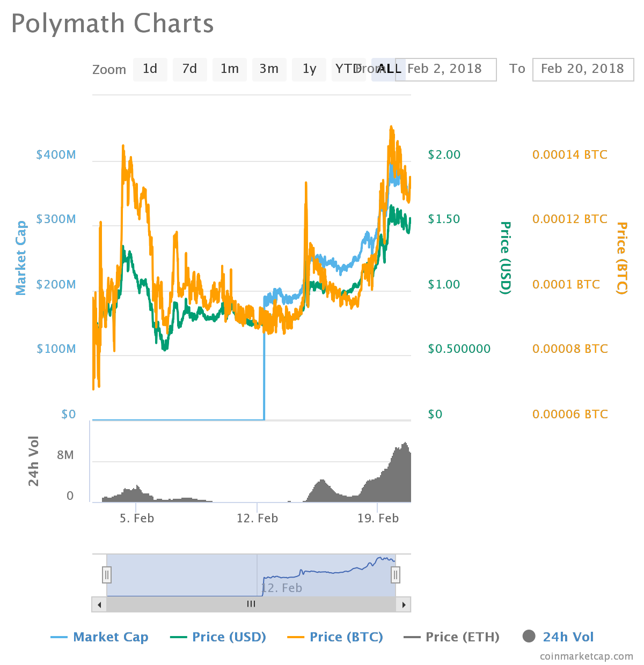Click the coinmarketcap.com credit text

587,656
